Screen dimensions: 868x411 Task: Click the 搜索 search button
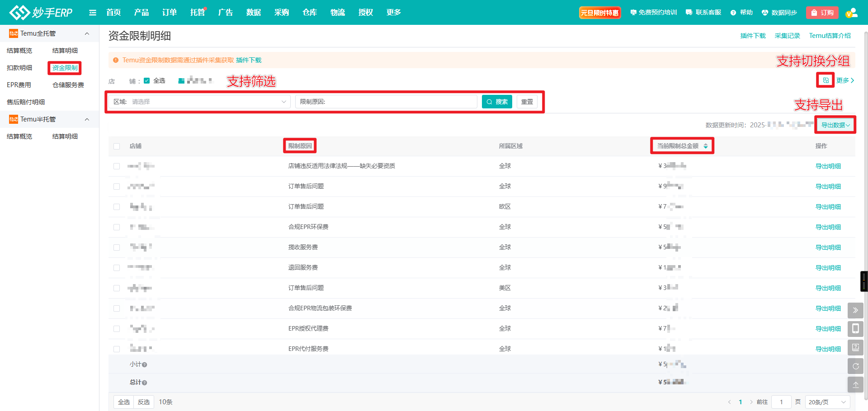pyautogui.click(x=497, y=102)
